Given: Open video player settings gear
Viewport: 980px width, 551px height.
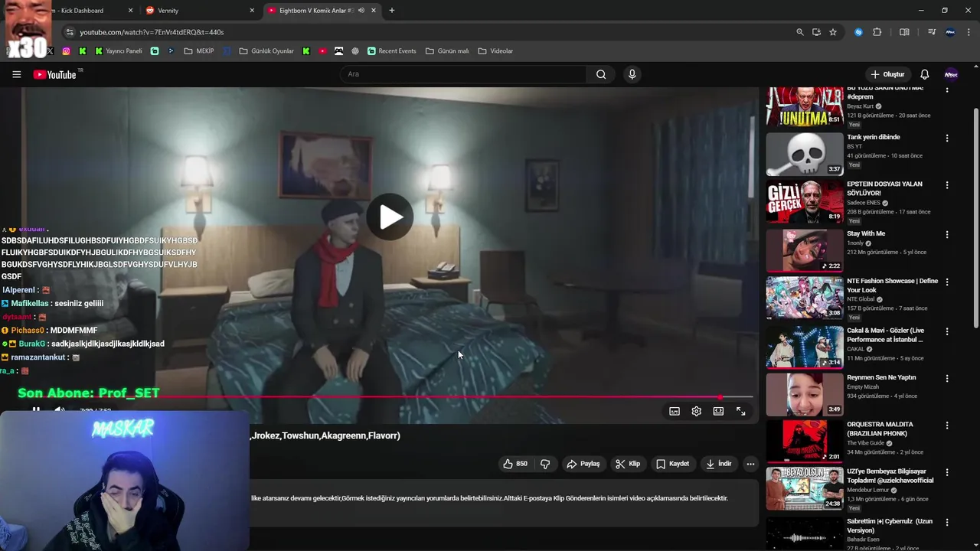Looking at the screenshot, I should (x=697, y=411).
